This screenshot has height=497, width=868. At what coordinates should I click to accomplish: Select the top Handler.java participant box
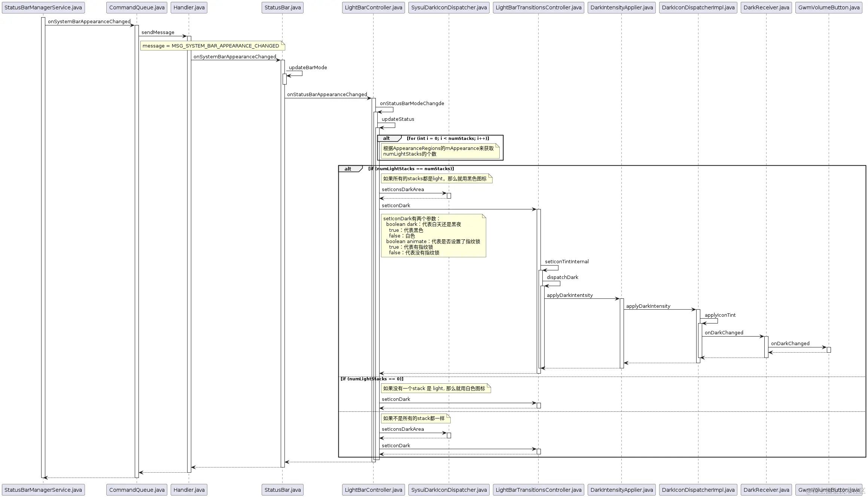pos(189,7)
